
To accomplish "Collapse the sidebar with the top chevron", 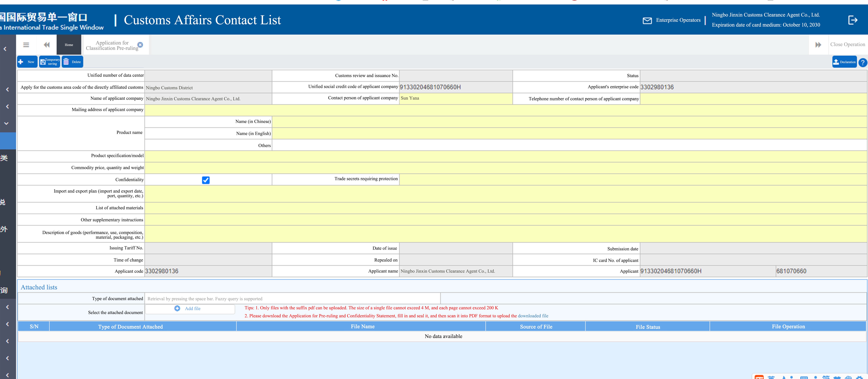I will [5, 49].
